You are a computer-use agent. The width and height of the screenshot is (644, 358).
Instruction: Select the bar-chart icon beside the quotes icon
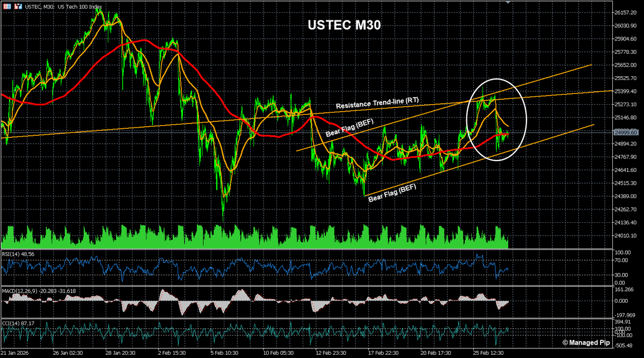(17, 6)
